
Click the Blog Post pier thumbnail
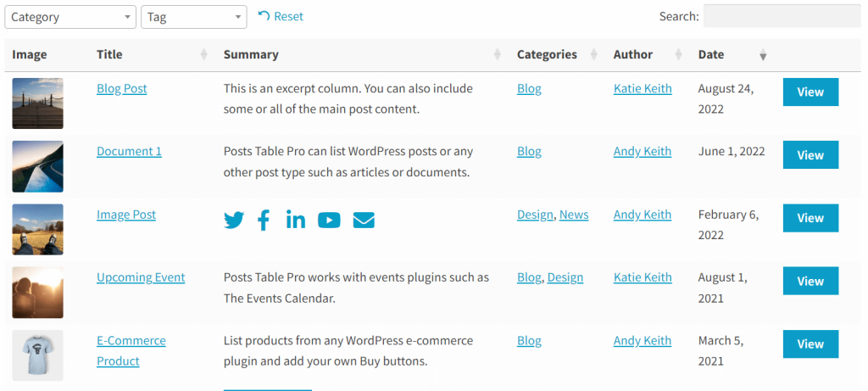[x=37, y=103]
